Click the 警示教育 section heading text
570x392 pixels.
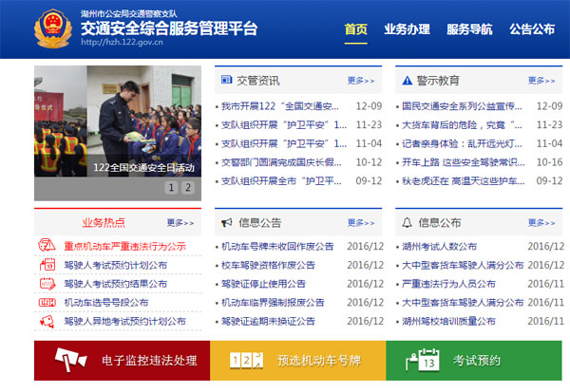(438, 81)
